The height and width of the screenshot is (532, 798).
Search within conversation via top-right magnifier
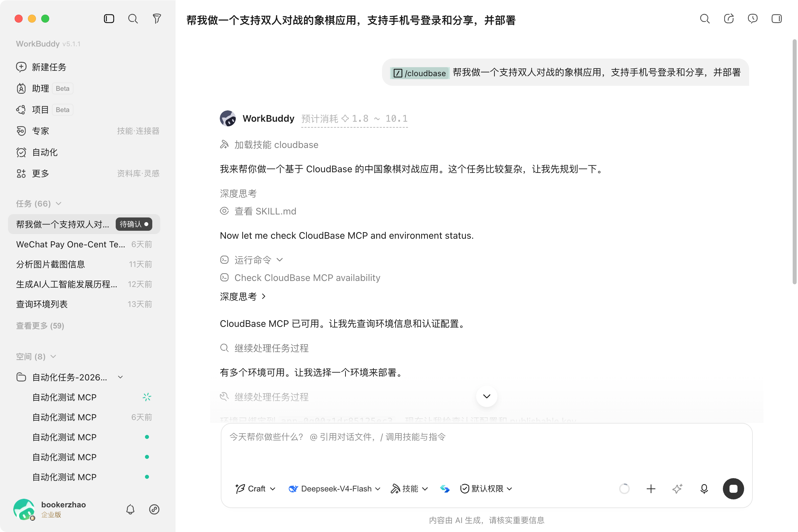705,19
